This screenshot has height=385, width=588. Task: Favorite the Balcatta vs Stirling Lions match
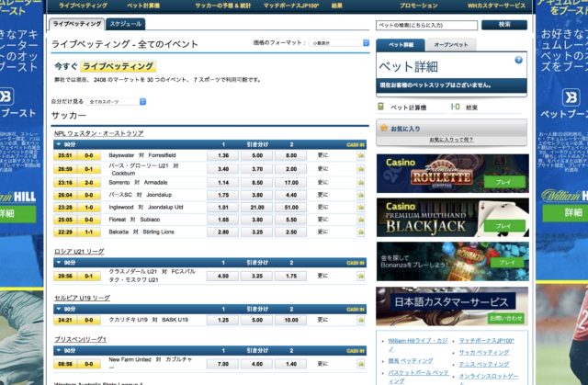361,233
